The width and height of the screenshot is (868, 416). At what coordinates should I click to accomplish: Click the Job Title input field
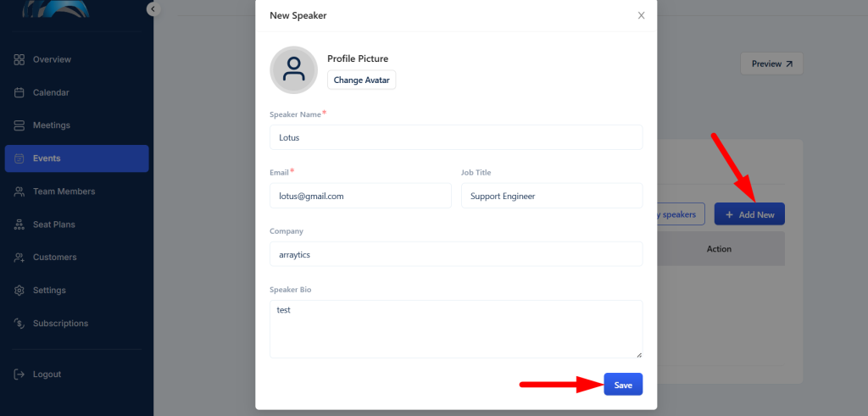click(x=552, y=196)
